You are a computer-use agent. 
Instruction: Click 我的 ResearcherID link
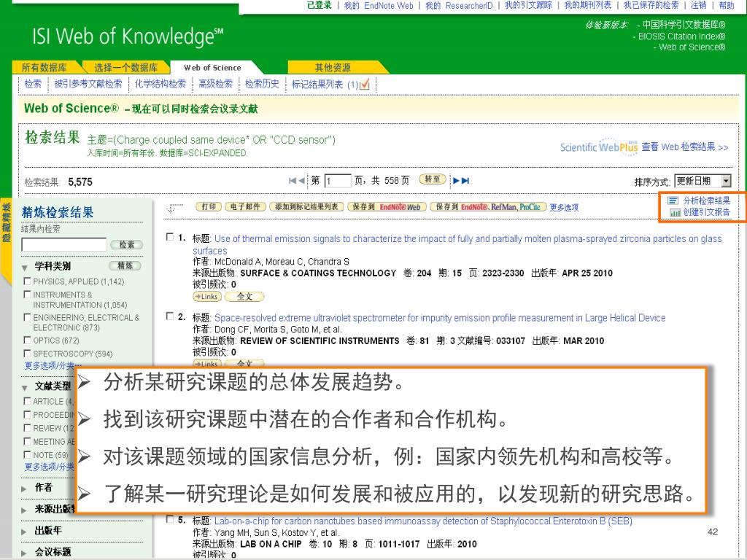[x=459, y=6]
